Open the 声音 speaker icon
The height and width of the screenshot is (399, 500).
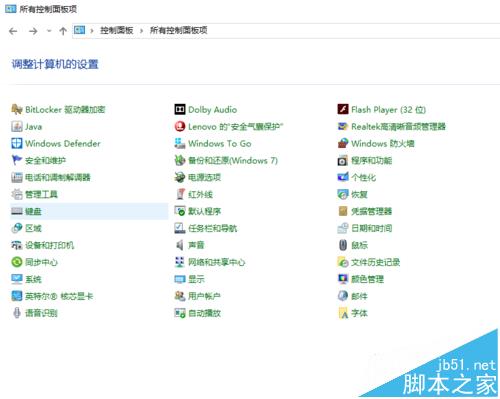180,245
